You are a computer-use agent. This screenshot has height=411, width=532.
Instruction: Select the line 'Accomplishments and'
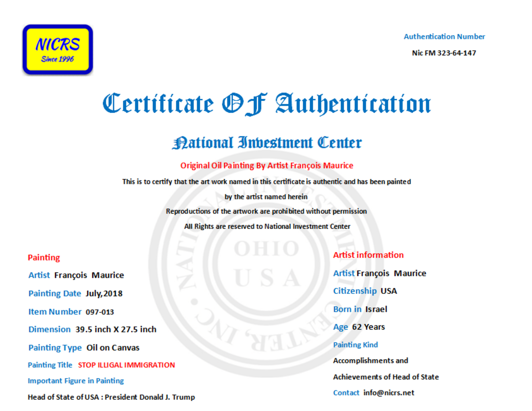point(371,361)
